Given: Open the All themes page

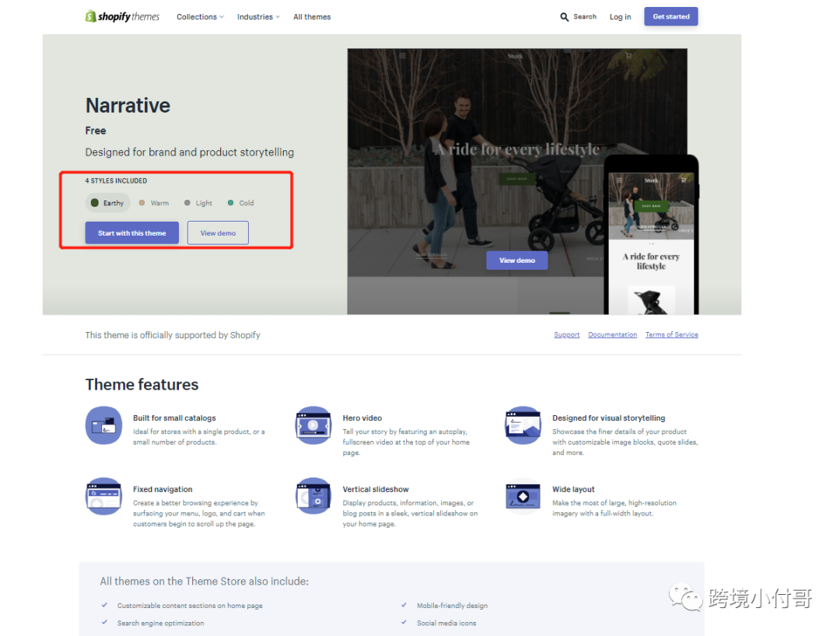Looking at the screenshot, I should (x=312, y=17).
